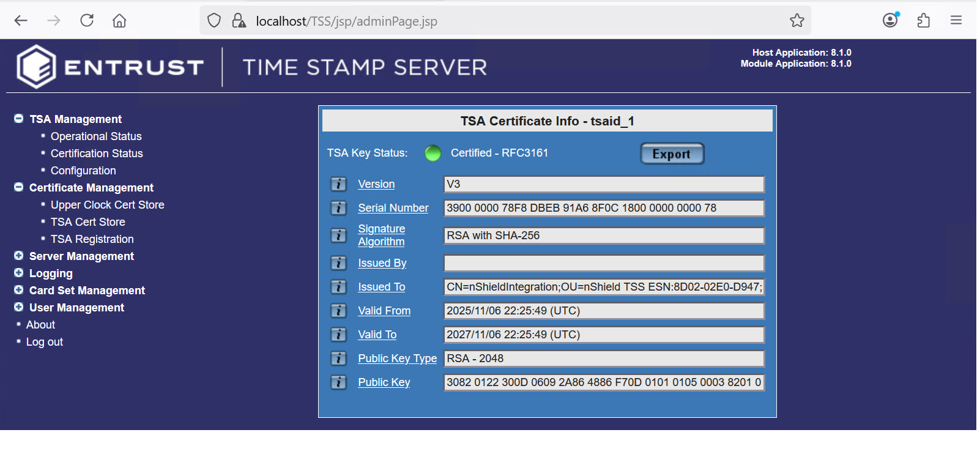Click the info icon beside Public Key
980x457 pixels.
tap(338, 382)
